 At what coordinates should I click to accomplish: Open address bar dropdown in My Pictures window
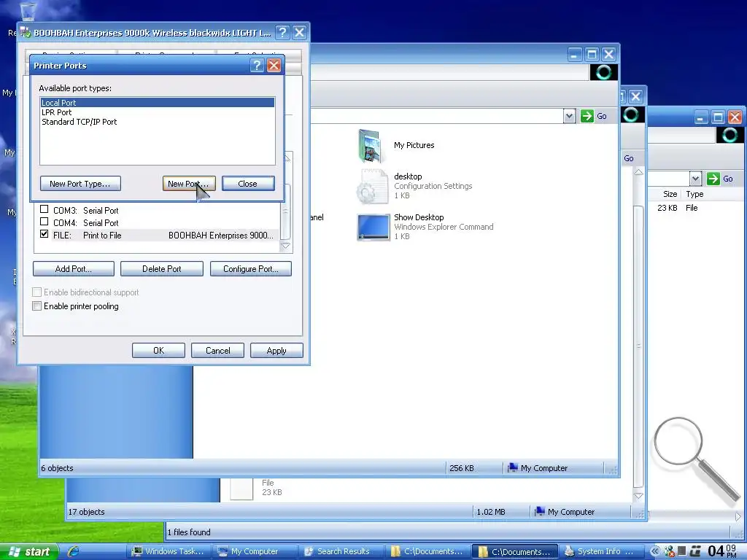coord(569,116)
